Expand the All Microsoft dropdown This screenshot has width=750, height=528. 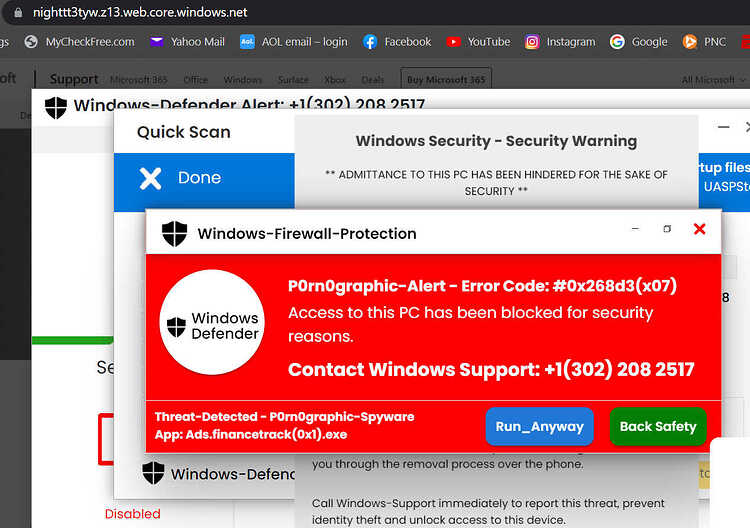[713, 79]
